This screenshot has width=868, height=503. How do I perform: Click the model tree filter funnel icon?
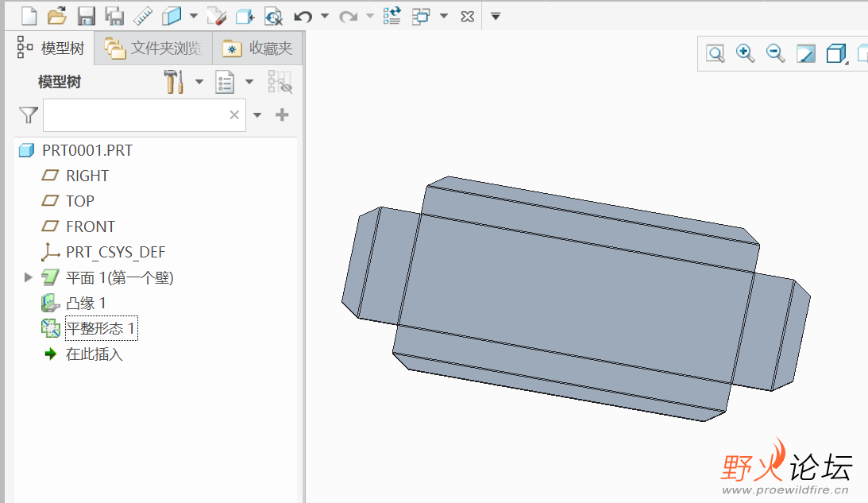[x=29, y=115]
